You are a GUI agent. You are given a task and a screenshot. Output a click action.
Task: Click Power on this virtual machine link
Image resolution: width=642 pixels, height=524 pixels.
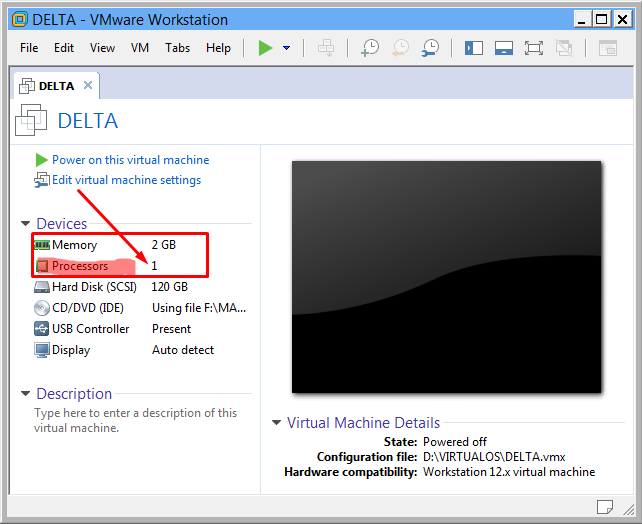click(x=130, y=160)
